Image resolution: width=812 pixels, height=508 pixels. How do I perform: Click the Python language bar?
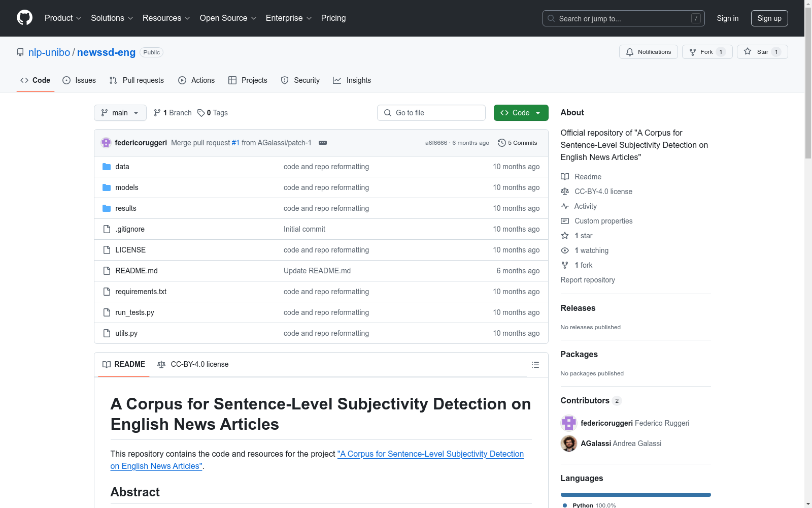(636, 495)
